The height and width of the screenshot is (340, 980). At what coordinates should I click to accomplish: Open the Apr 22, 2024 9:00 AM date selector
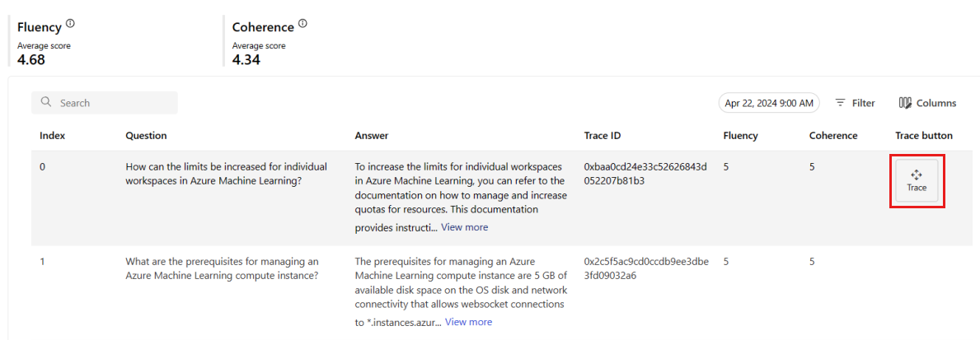(769, 103)
